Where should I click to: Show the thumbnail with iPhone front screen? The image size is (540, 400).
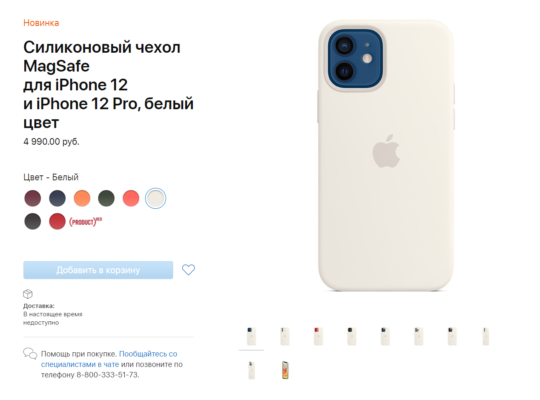point(285,370)
